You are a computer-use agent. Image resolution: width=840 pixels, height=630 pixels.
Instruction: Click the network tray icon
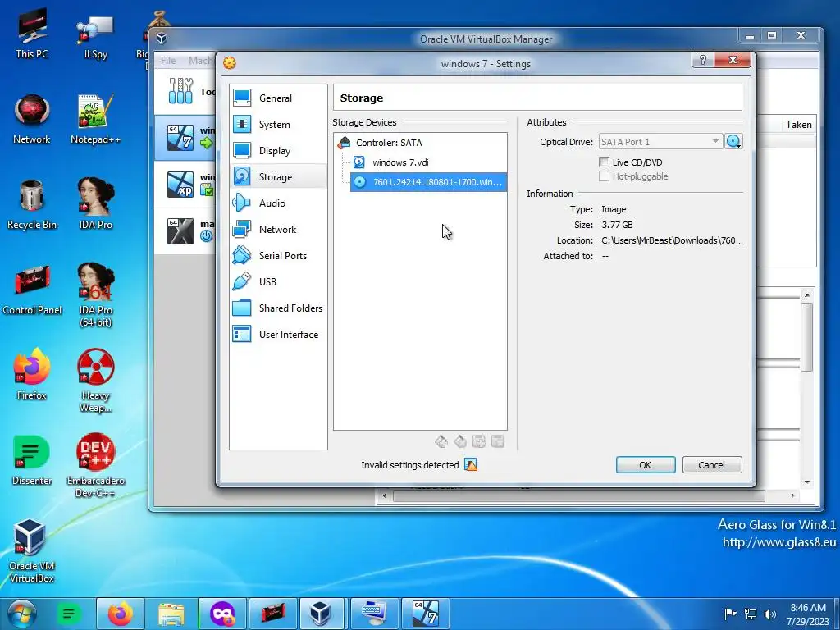(x=751, y=614)
